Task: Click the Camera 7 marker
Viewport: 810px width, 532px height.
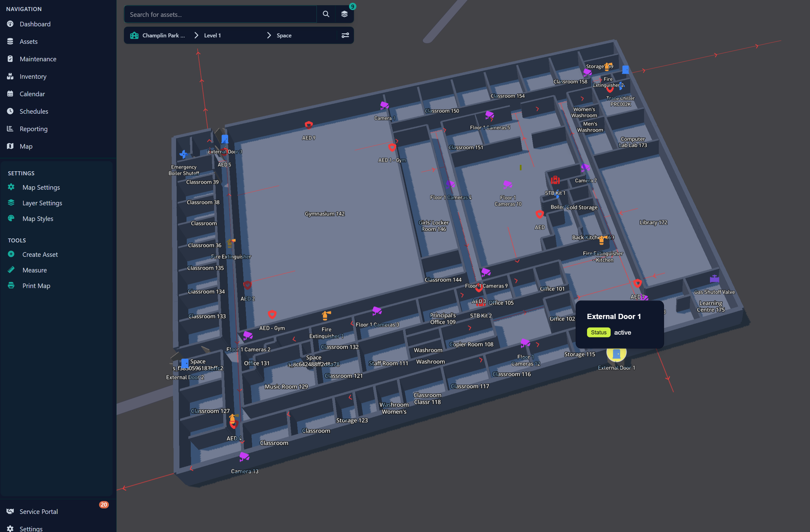Action: pos(585,168)
